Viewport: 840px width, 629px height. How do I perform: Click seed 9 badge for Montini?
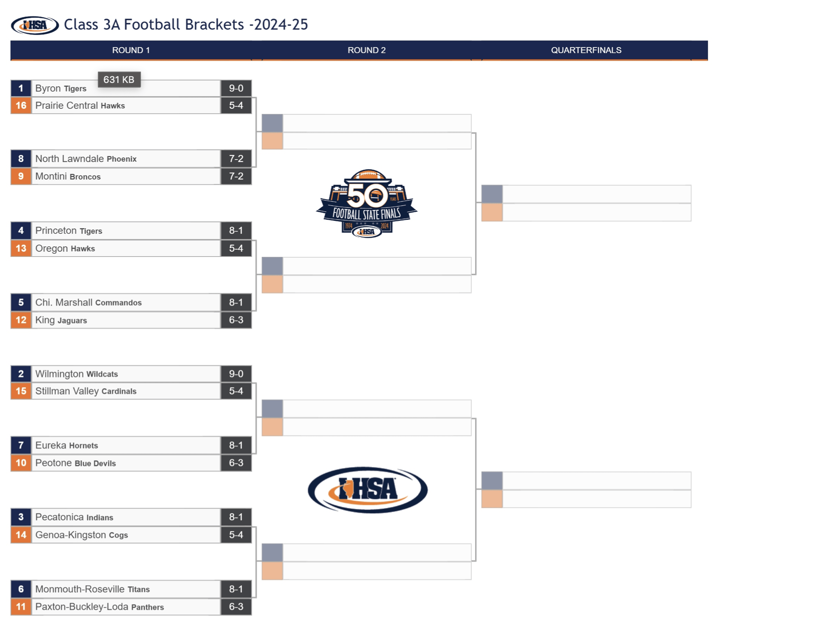coord(21,176)
